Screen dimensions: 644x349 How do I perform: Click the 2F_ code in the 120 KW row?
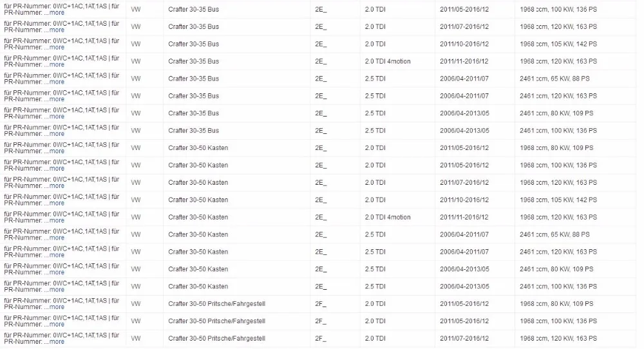[x=320, y=338]
